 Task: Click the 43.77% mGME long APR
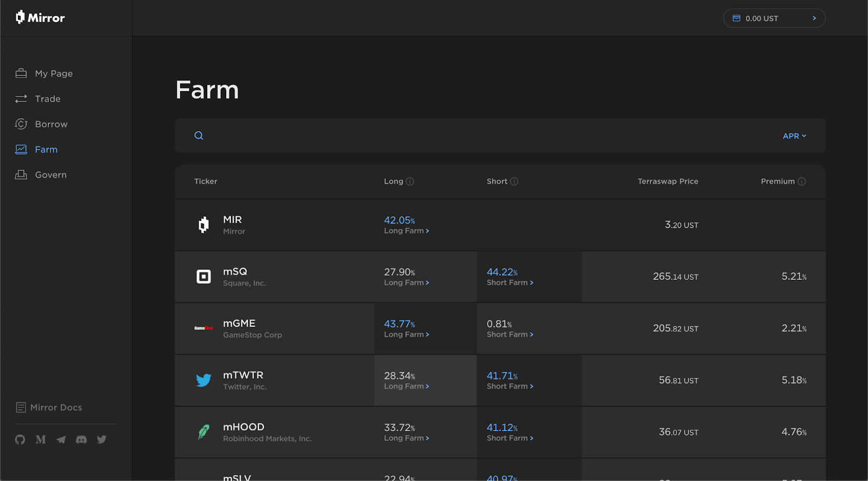click(399, 324)
